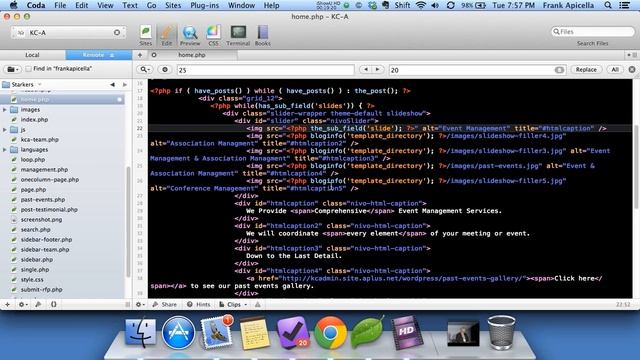The height and width of the screenshot is (360, 640).
Task: Navigate forward in file browser
Action: (125, 84)
